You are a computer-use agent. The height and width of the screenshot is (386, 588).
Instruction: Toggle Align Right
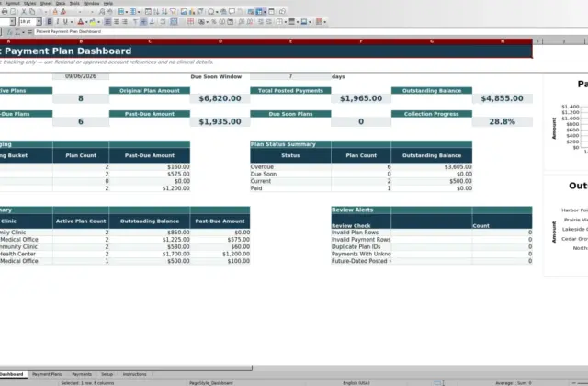[x=125, y=22]
